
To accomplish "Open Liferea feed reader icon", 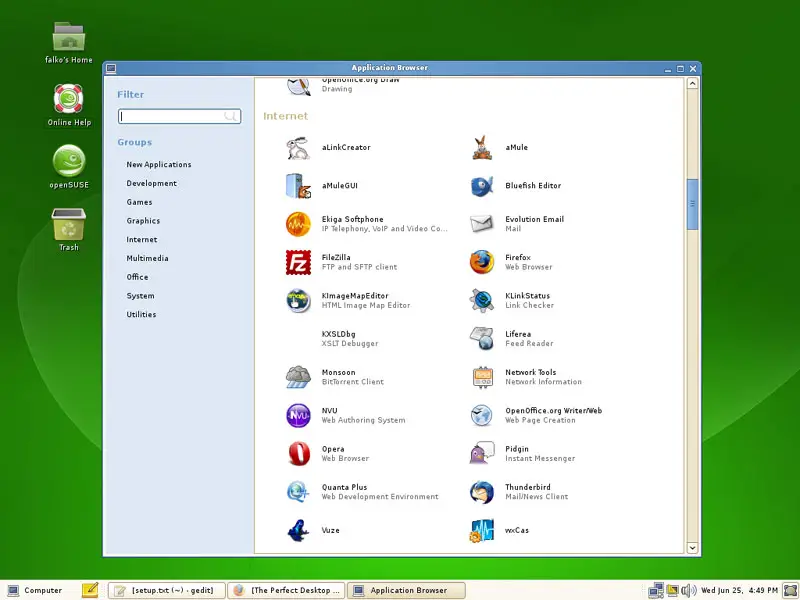I will [x=482, y=339].
